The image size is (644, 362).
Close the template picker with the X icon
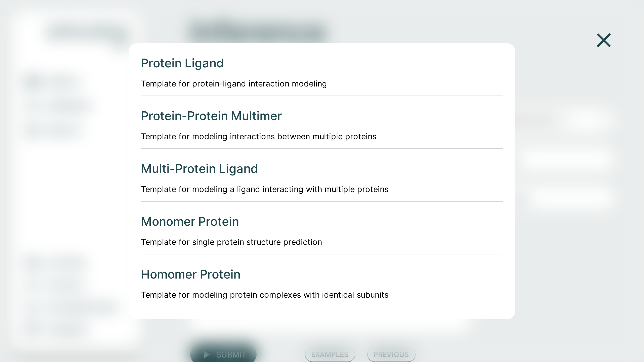[603, 40]
